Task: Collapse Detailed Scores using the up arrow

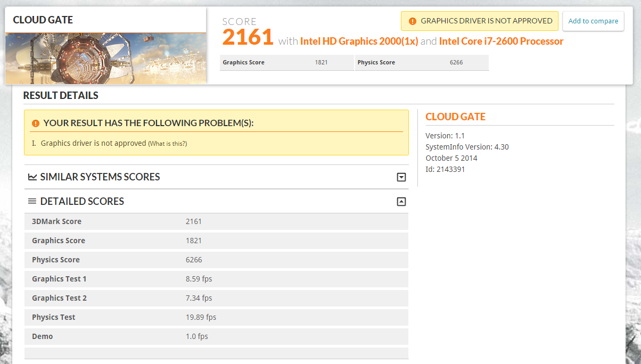Action: coord(401,202)
